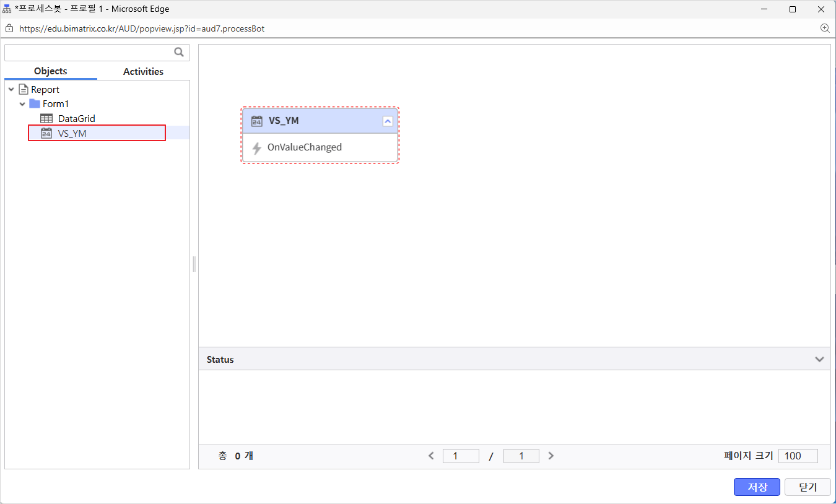
Task: Click the calendar icon on VS_YM node
Action: coord(256,121)
